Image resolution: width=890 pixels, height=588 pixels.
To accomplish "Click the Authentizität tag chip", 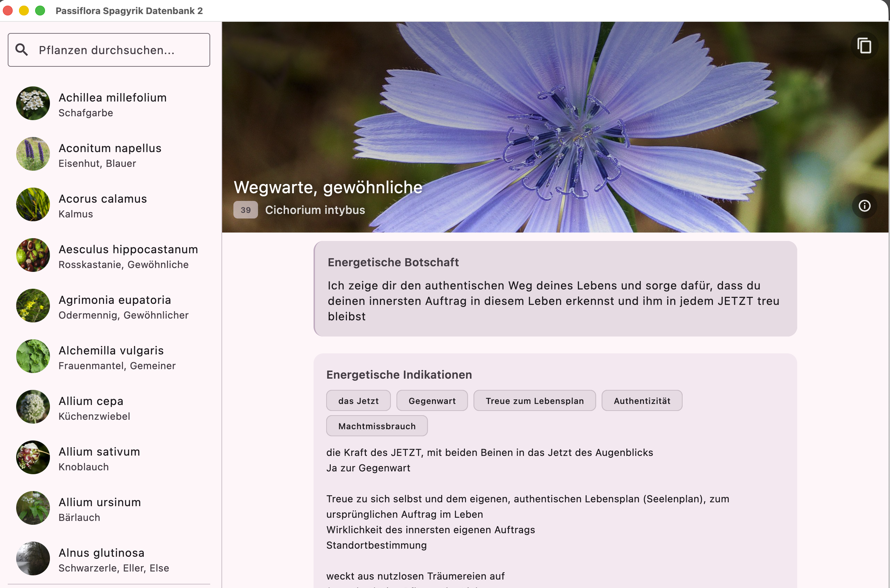I will (641, 400).
